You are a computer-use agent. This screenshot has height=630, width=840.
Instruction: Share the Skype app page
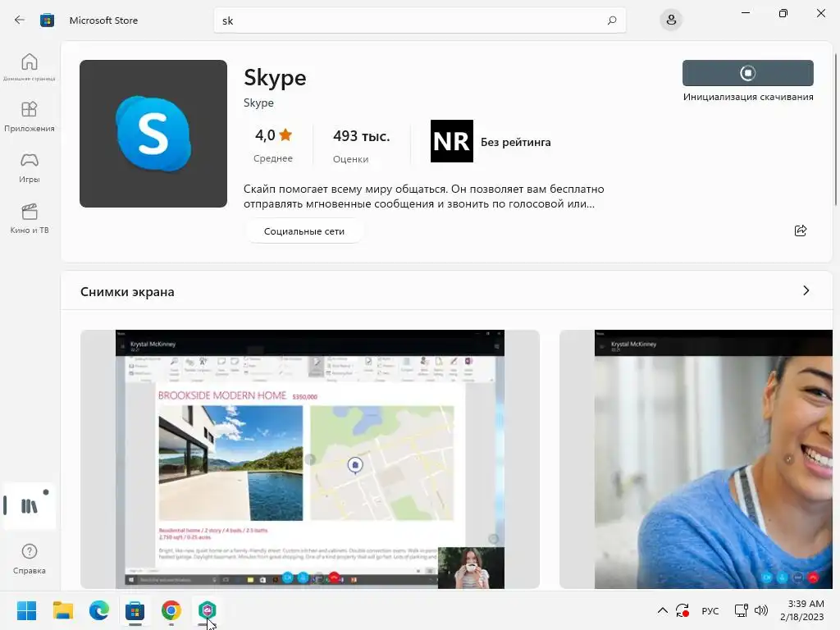click(801, 231)
